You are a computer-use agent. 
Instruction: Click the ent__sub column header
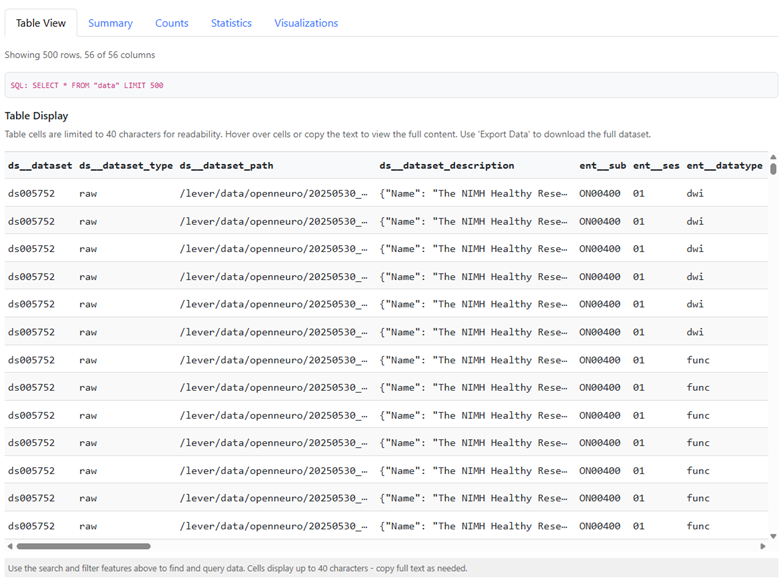(603, 165)
